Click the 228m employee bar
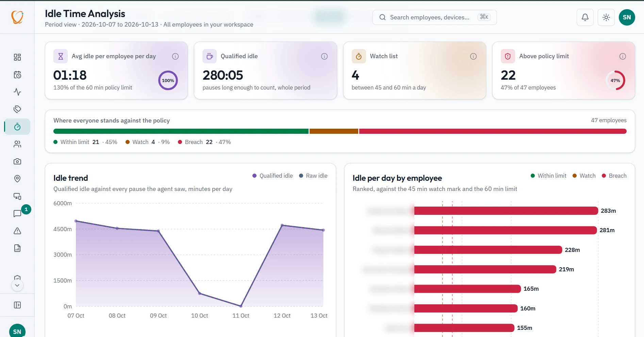The height and width of the screenshot is (337, 644). point(488,250)
